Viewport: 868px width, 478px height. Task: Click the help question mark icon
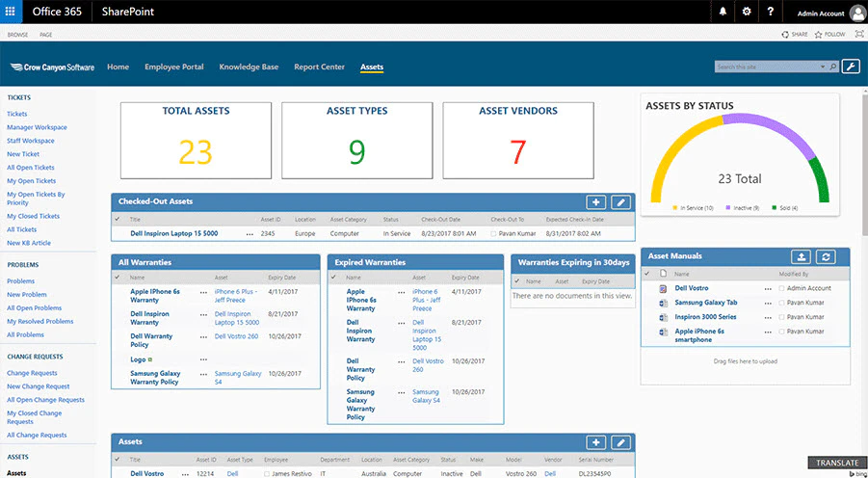pyautogui.click(x=770, y=12)
